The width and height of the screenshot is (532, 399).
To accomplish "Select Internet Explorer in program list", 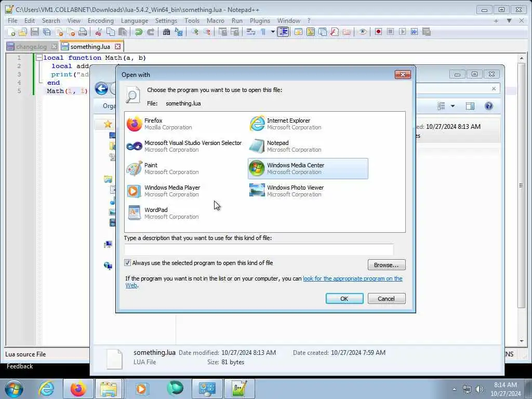I will point(308,124).
